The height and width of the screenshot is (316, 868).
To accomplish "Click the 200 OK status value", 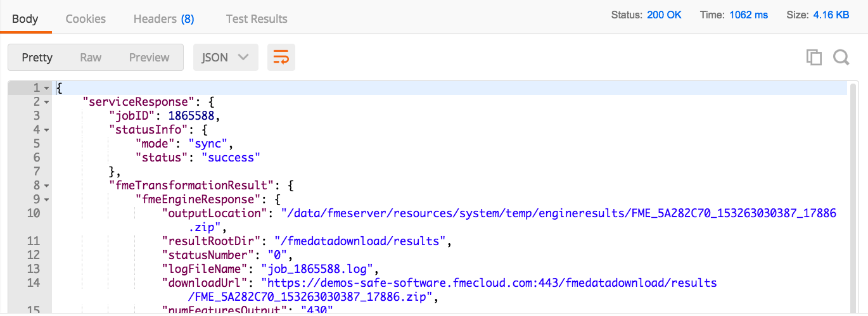I will pos(664,15).
